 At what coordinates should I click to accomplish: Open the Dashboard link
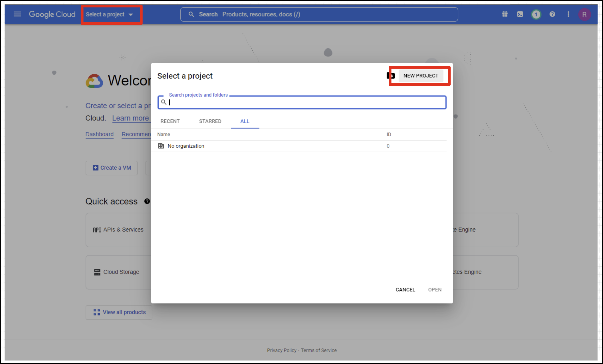click(99, 134)
